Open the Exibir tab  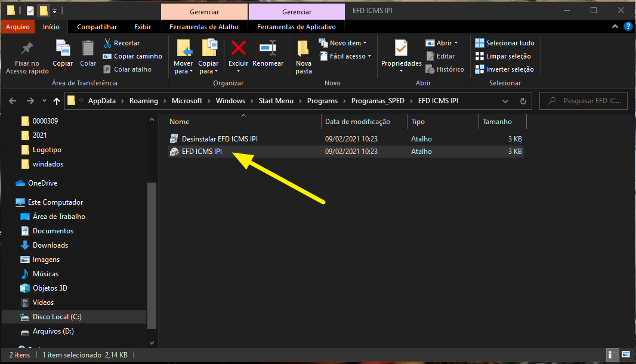point(143,27)
